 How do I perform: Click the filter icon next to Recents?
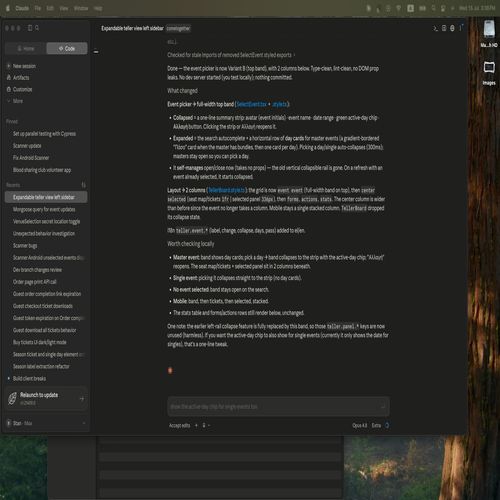[x=83, y=185]
